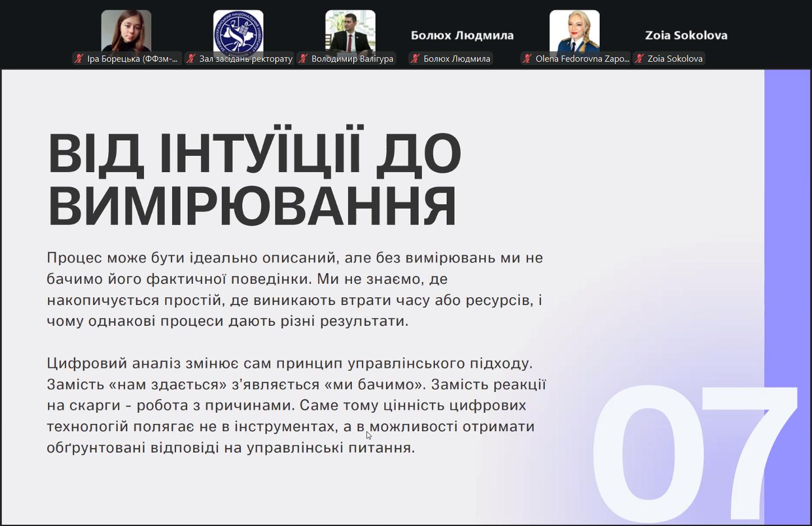
Task: Click muted mic icon in Болюх Людмила label
Action: point(415,59)
